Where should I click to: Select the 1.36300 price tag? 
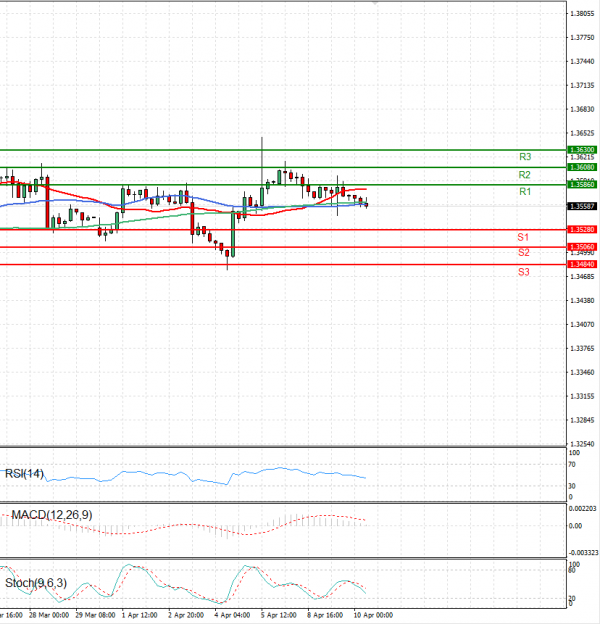[x=582, y=150]
